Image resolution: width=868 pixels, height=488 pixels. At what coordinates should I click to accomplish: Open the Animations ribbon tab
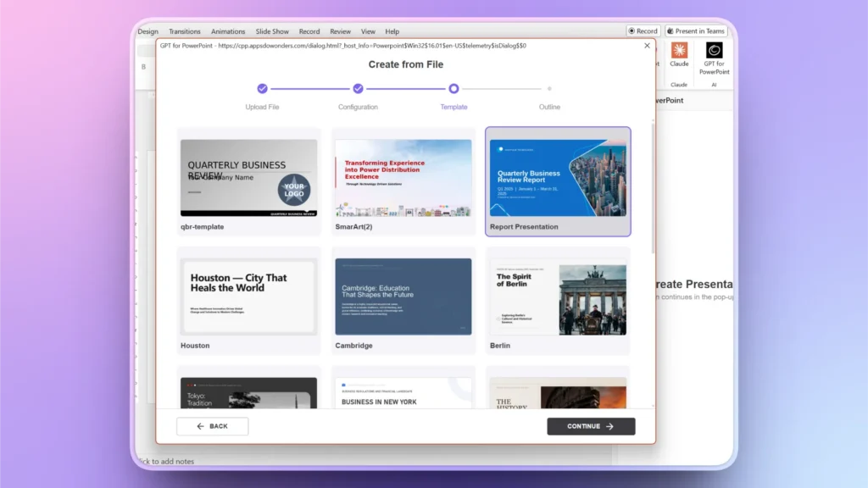227,31
